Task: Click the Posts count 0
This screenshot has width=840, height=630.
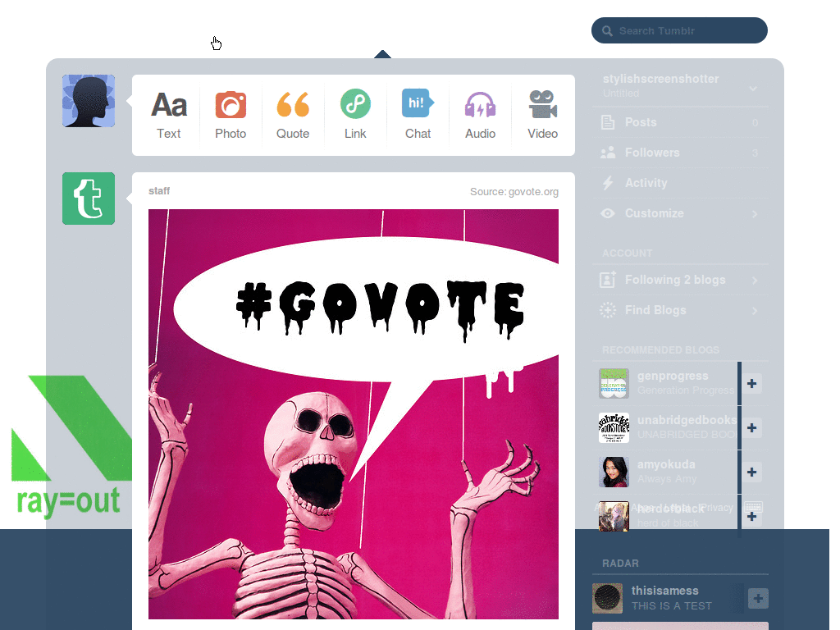Action: 755,123
